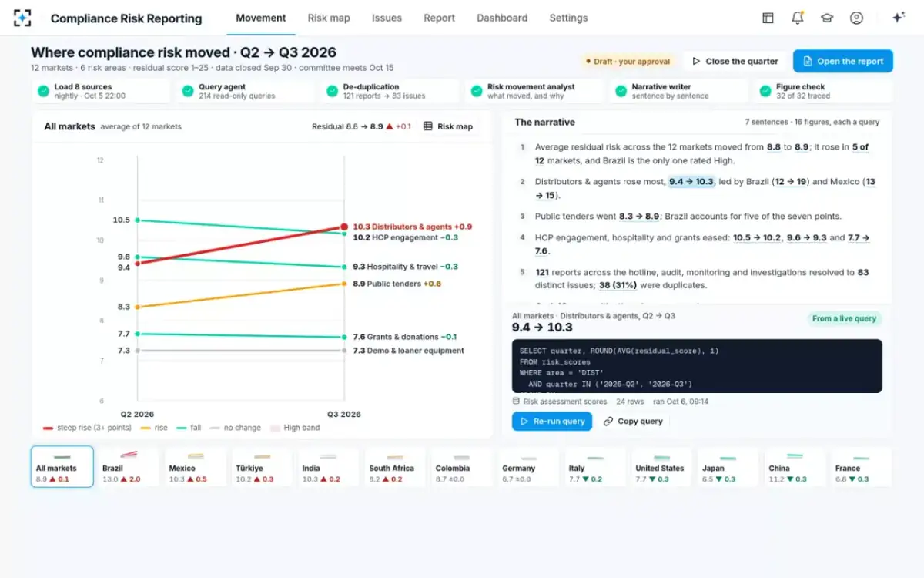Screen dimensions: 924x578
Task: Click the database icon beside Risk assessment scores
Action: 516,402
